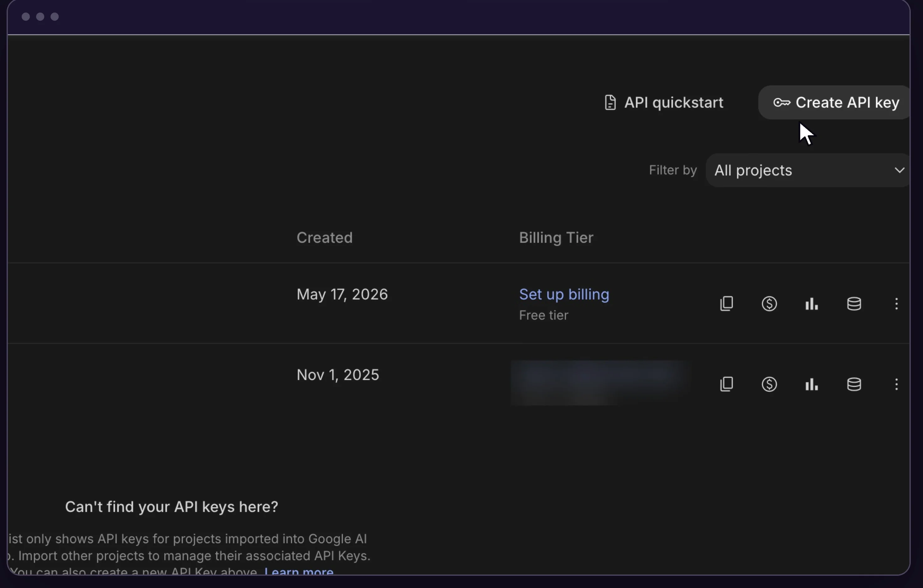Open more options for Nov 1, 2025 key
The height and width of the screenshot is (588, 923).
tap(896, 384)
